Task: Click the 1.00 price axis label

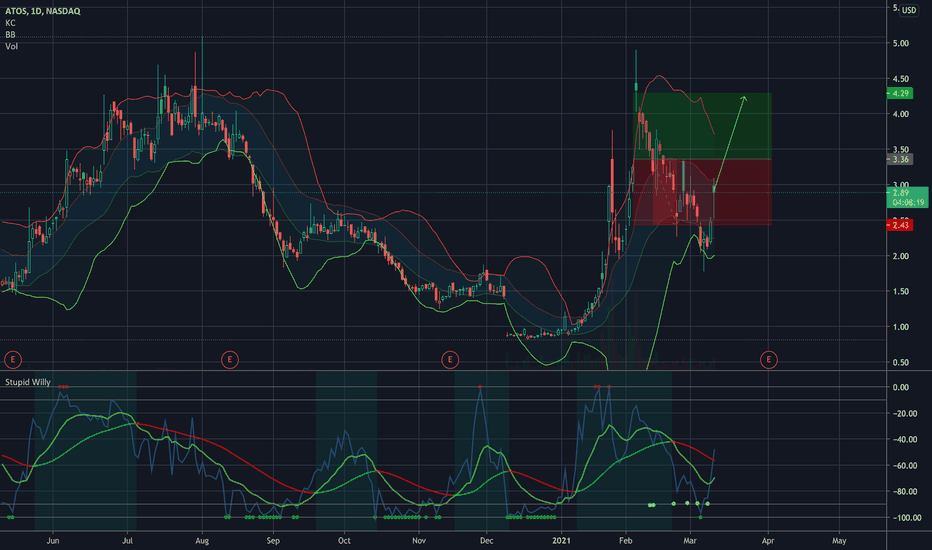Action: coord(900,326)
